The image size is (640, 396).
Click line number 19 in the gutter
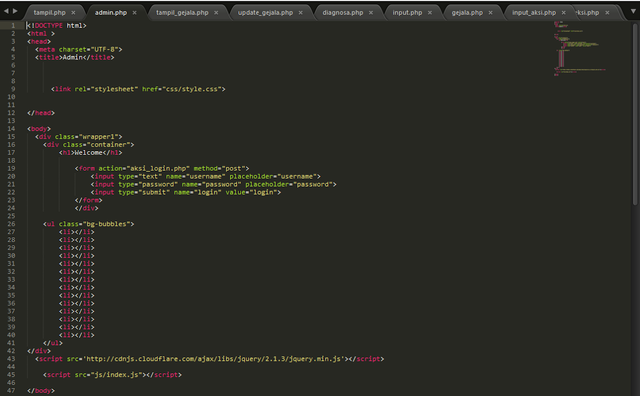[x=11, y=168]
